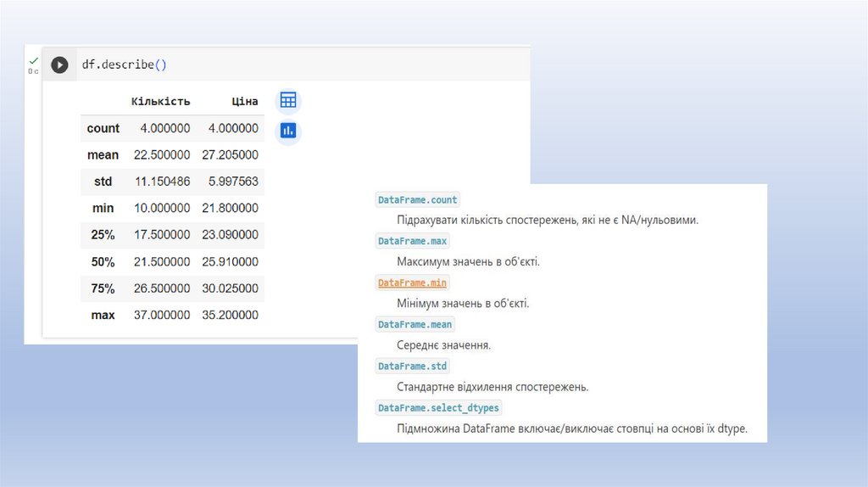
Task: Select the value 5.997563
Action: tap(233, 182)
